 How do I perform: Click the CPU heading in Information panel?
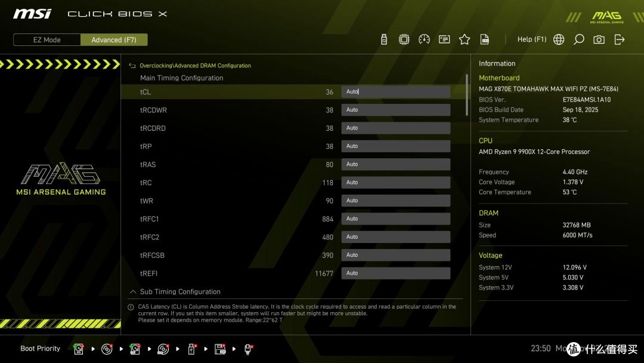click(x=485, y=140)
